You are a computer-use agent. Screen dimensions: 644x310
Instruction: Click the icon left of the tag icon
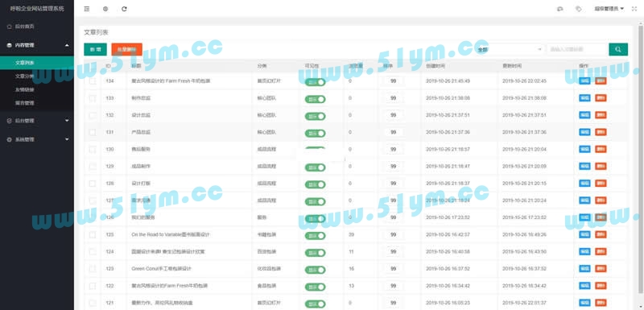click(559, 9)
